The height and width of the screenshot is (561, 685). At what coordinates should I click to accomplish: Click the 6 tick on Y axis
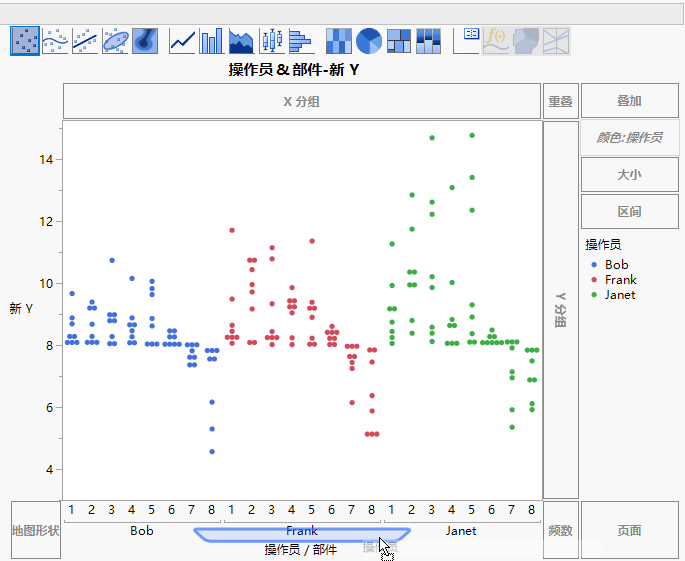(x=49, y=408)
